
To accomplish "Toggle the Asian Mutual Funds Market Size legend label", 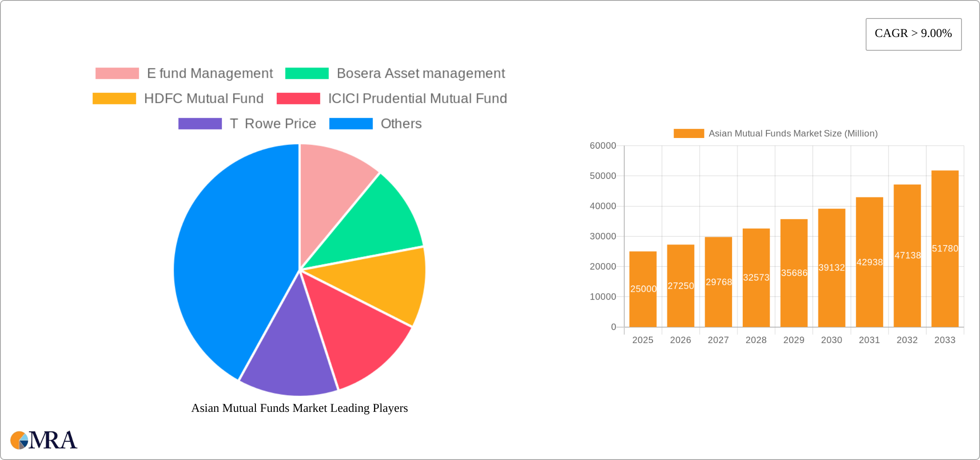I will (793, 134).
